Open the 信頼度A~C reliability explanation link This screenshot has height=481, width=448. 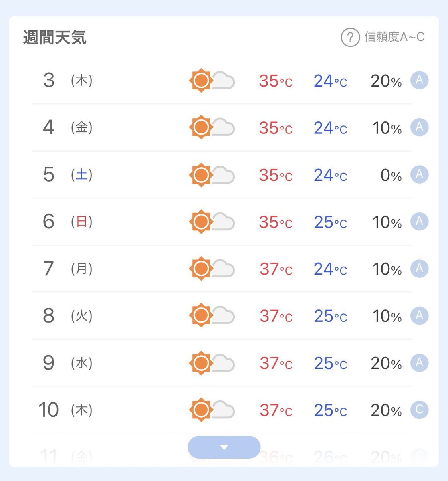(394, 37)
